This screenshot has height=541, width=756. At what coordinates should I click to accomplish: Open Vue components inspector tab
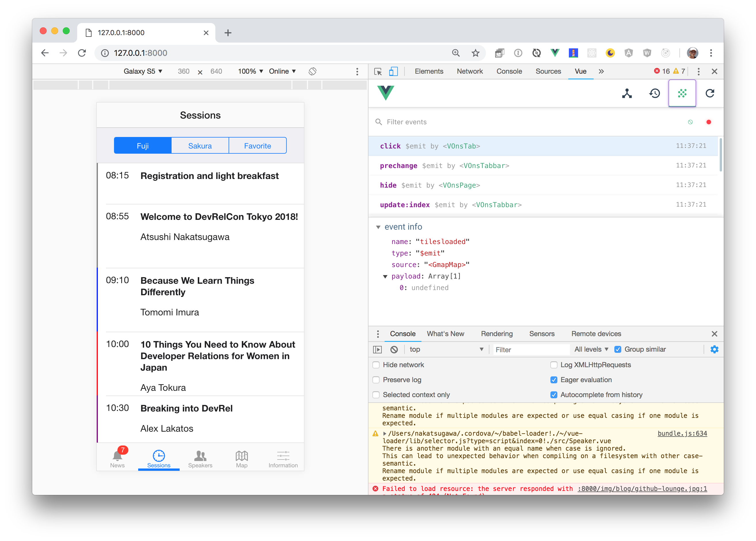click(x=627, y=93)
